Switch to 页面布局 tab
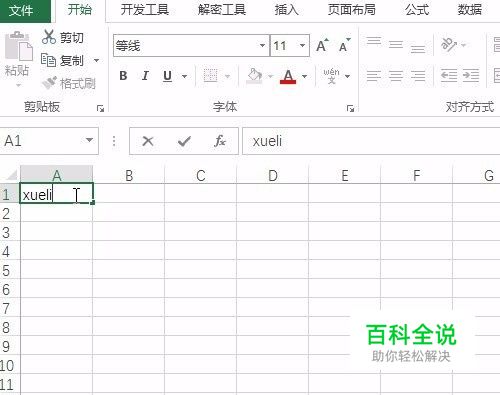The width and height of the screenshot is (500, 395). click(x=351, y=10)
